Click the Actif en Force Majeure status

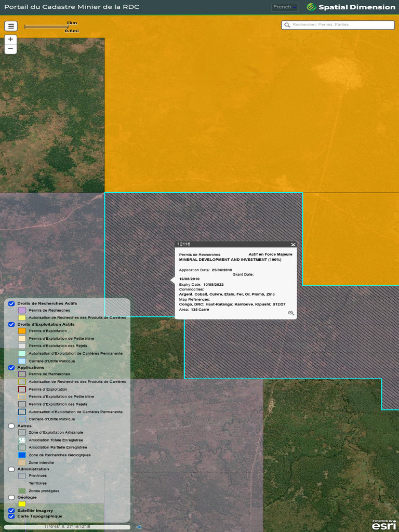click(270, 255)
